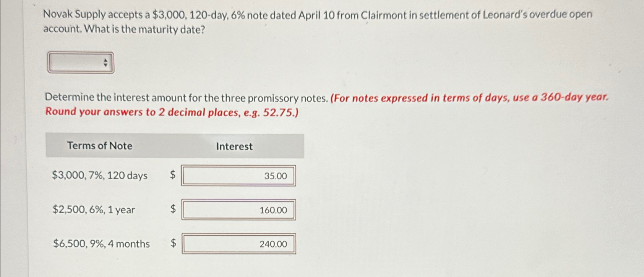Click the dollar sign beside the 240.00 field
644x277 pixels.
173,244
